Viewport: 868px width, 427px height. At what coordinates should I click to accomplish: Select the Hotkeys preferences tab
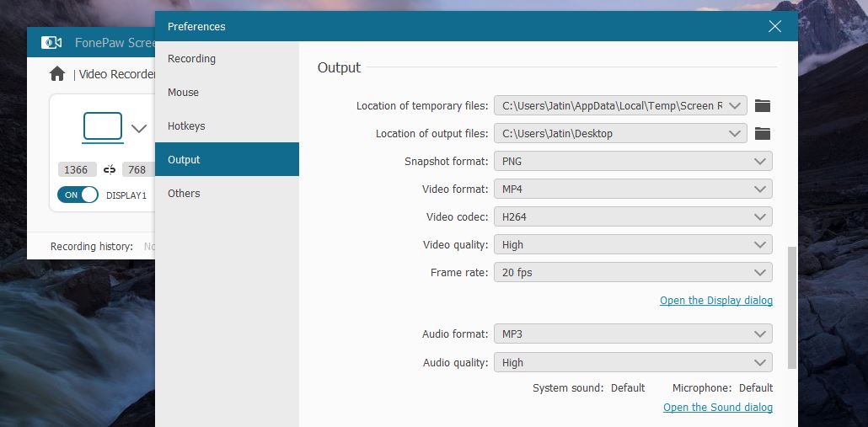coord(186,126)
